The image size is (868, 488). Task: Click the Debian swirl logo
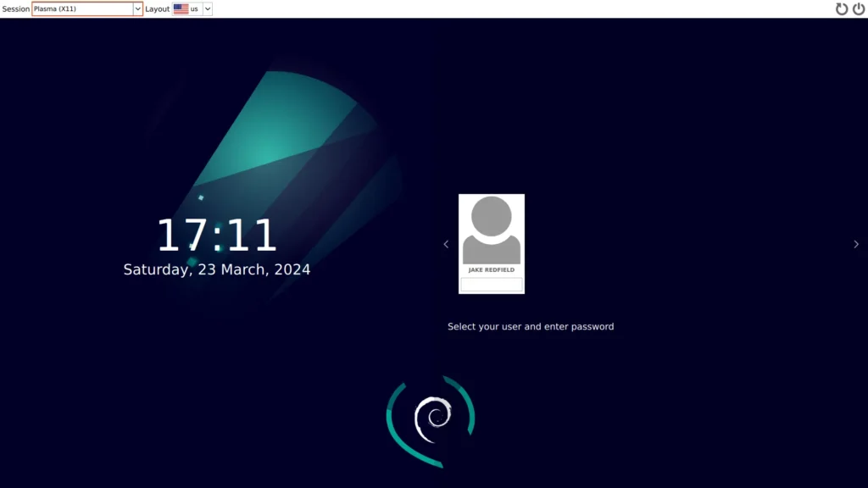pos(432,418)
